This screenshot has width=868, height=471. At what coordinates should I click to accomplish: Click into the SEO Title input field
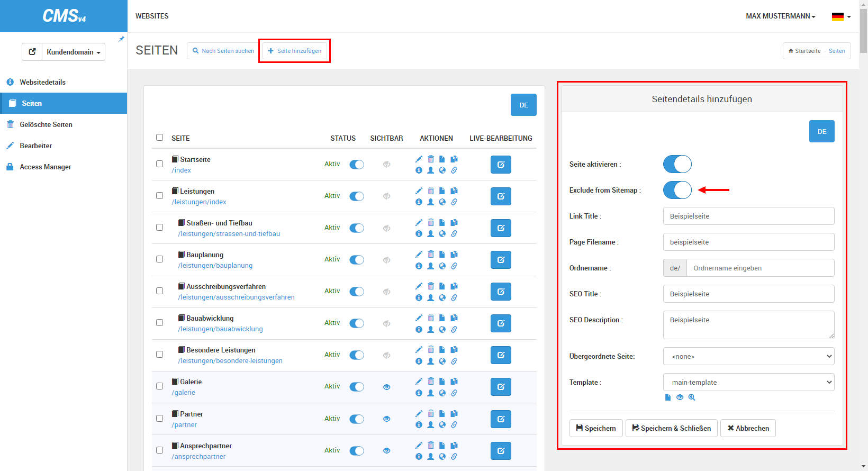[748, 294]
